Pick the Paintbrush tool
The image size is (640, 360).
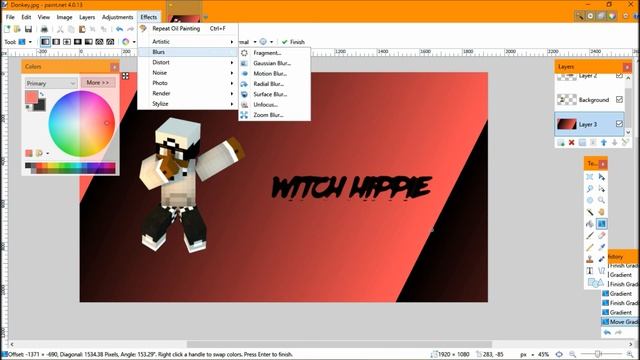[590, 236]
